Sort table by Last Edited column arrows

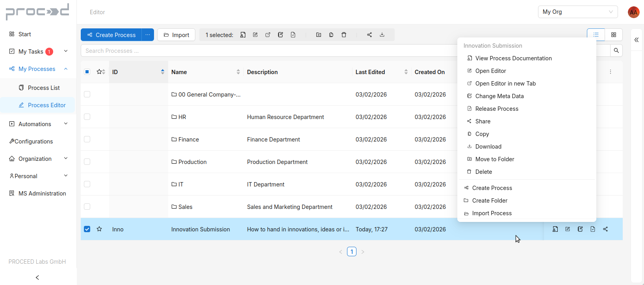pos(406,72)
